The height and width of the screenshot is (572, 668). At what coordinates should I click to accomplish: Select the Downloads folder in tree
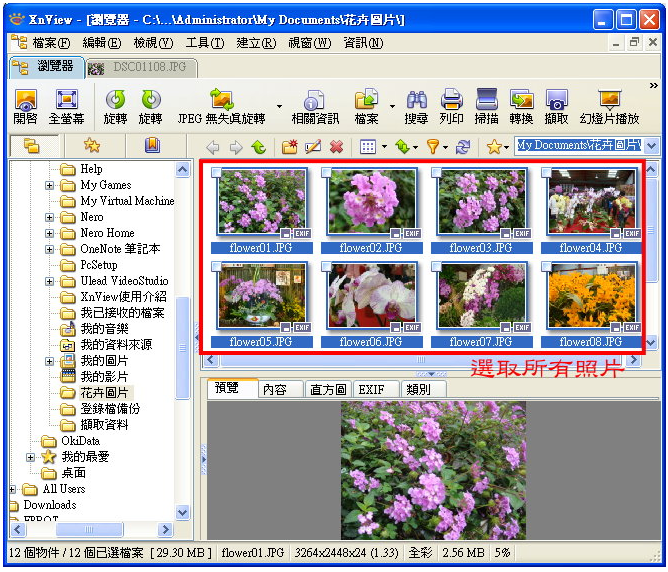tap(49, 505)
